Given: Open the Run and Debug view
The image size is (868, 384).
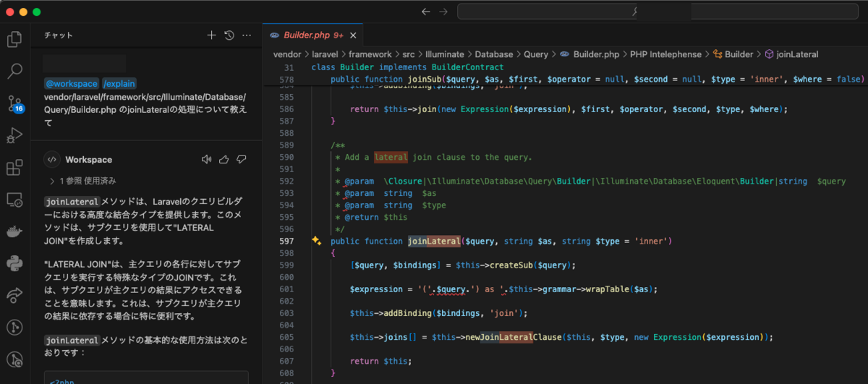Looking at the screenshot, I should 14,135.
